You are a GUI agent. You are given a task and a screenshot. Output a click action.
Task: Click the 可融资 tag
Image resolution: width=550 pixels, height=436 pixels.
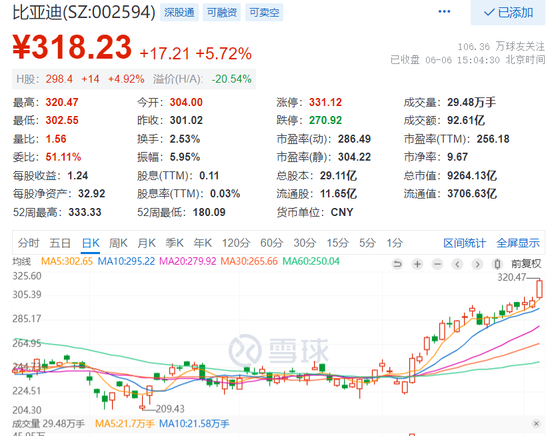(x=222, y=13)
